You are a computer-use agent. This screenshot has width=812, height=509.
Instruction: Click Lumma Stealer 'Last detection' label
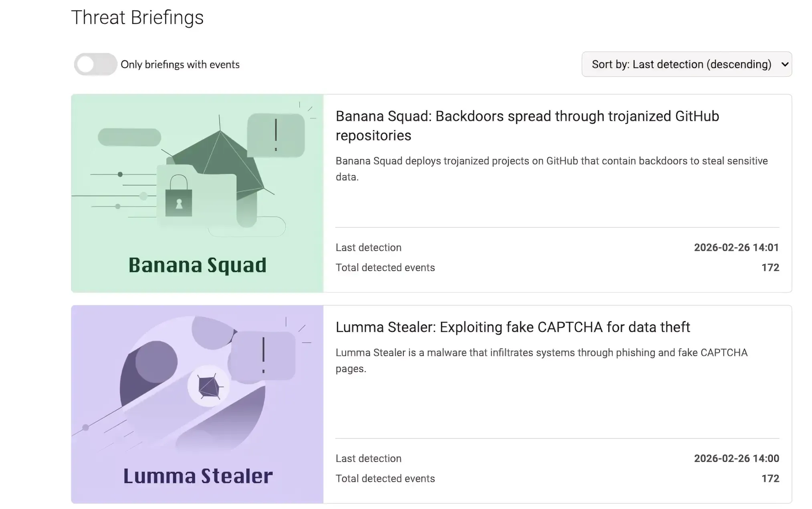pyautogui.click(x=369, y=458)
